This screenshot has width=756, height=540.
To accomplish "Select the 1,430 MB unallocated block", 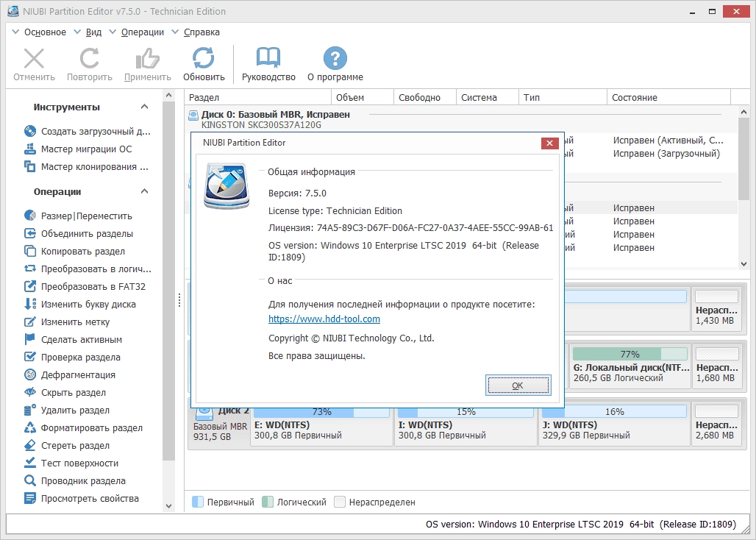I will (716, 308).
